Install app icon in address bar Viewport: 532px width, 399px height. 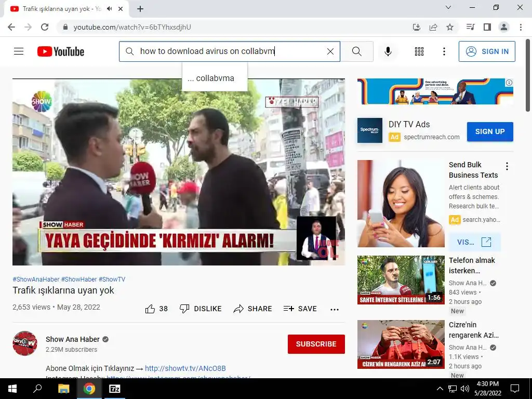point(416,27)
